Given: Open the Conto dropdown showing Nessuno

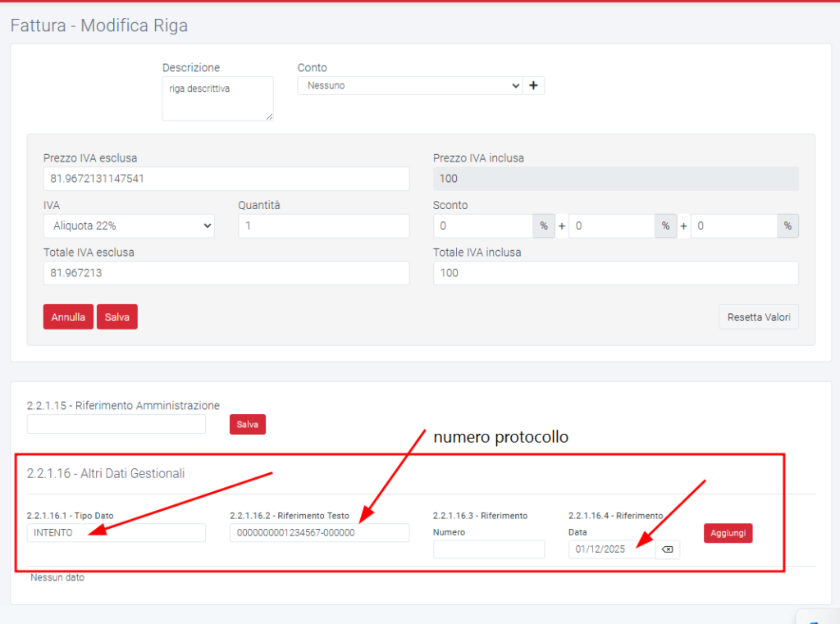Looking at the screenshot, I should tap(409, 85).
